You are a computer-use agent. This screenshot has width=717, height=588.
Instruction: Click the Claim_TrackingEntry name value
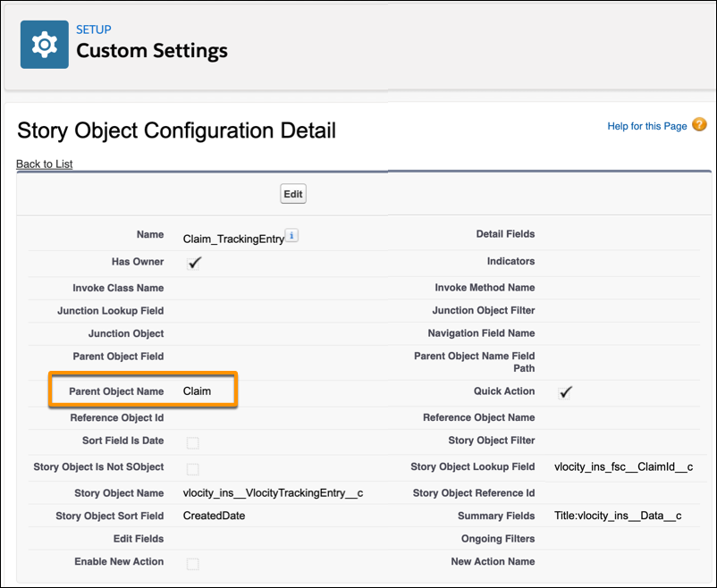pos(233,239)
